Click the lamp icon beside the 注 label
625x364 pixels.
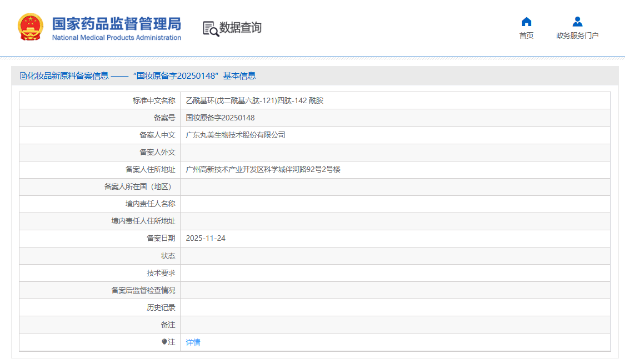163,342
